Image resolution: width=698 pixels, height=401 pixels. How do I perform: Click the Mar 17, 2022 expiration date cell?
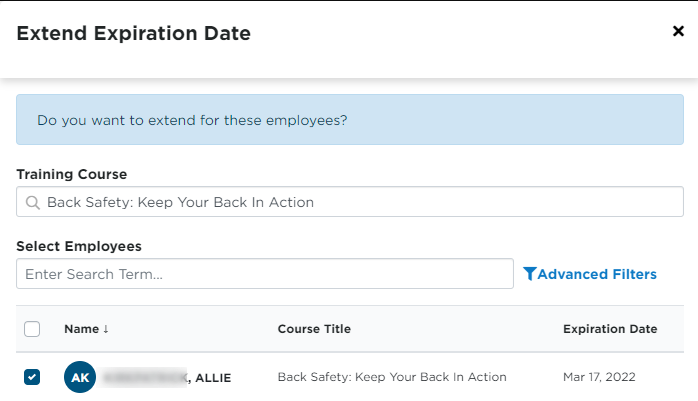(x=599, y=377)
